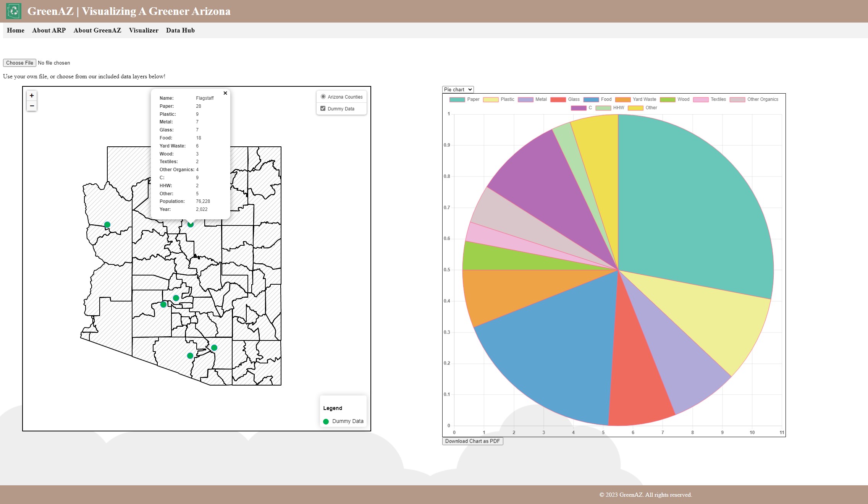Zoom in the map with plus button
868x504 pixels.
[x=32, y=96]
